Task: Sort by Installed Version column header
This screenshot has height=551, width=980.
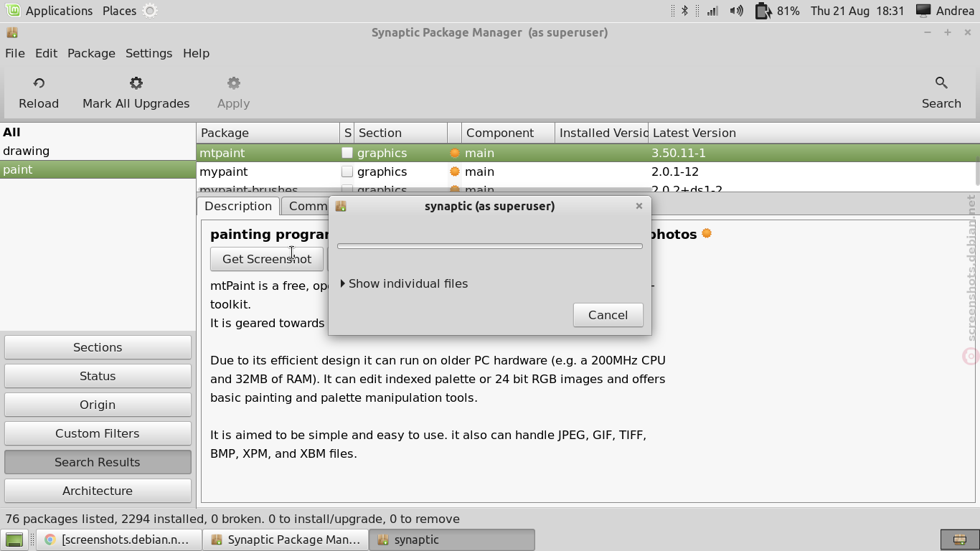Action: tap(601, 133)
